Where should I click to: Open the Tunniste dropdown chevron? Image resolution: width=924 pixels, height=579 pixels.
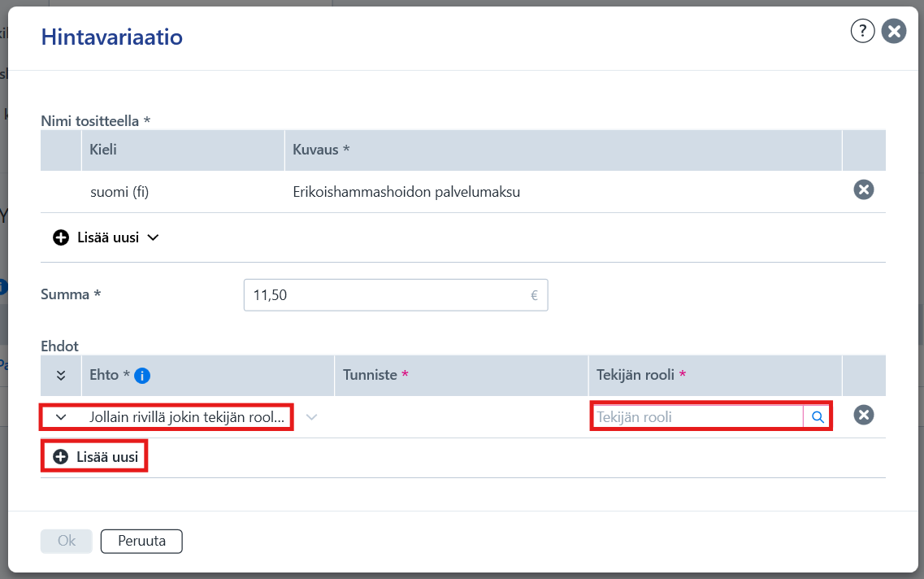click(312, 417)
